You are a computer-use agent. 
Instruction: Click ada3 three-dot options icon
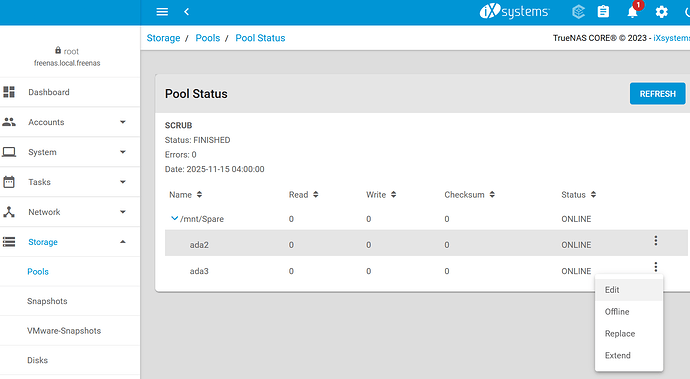point(656,267)
